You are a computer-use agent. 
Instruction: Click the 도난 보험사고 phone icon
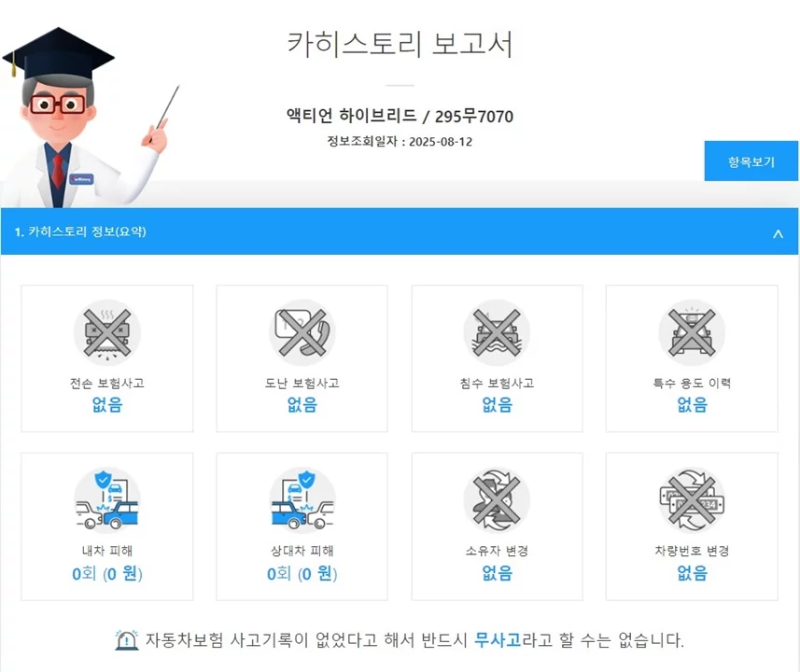[x=302, y=332]
